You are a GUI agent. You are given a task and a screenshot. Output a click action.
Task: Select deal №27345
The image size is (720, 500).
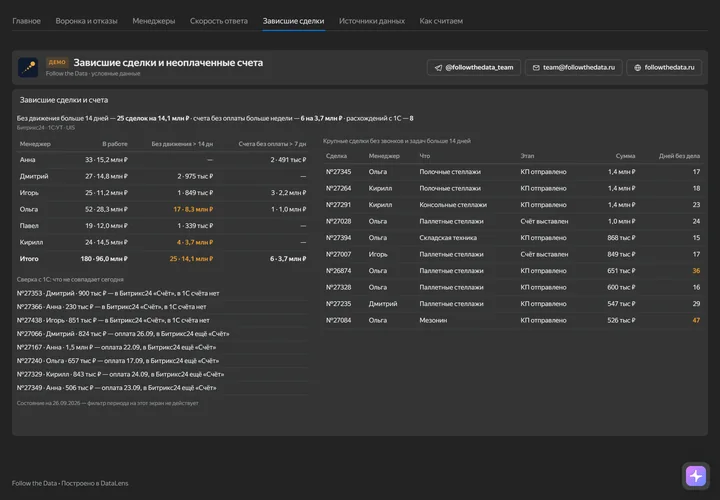tap(338, 172)
